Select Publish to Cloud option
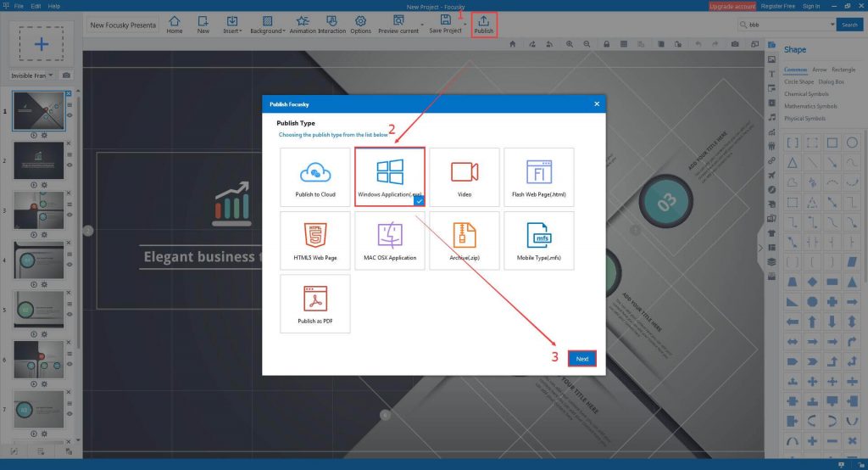 [x=315, y=176]
